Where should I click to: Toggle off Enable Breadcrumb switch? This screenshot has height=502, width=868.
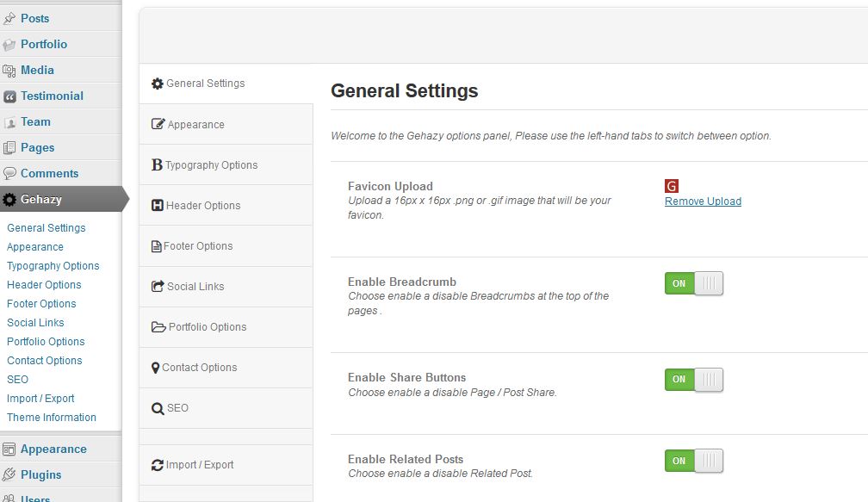coord(693,283)
